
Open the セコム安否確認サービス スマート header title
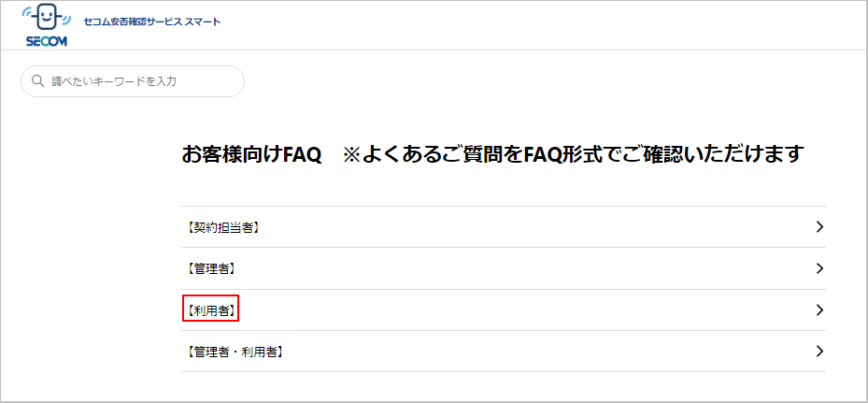click(151, 22)
